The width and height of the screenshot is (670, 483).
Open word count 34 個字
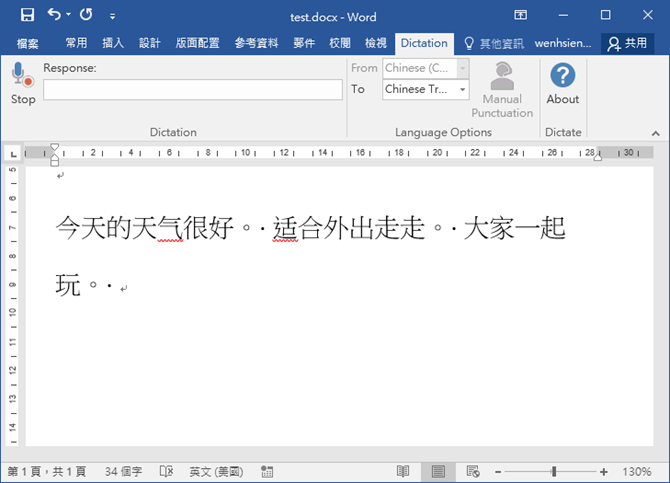[123, 471]
